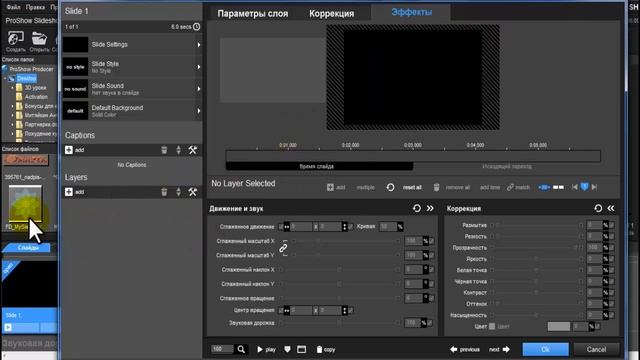The width and height of the screenshot is (640, 360).
Task: Click the Цвет color swatch
Action: point(559,327)
